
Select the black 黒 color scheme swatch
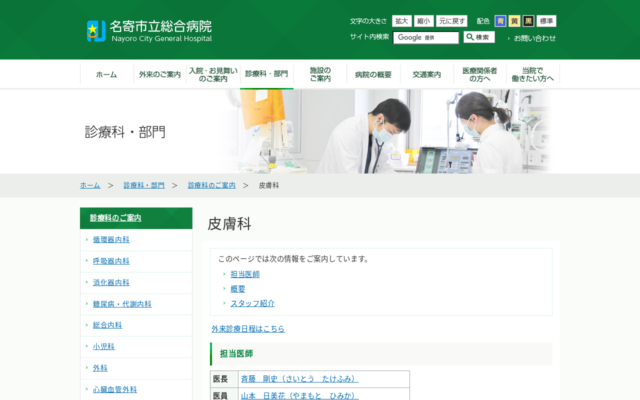pyautogui.click(x=528, y=21)
